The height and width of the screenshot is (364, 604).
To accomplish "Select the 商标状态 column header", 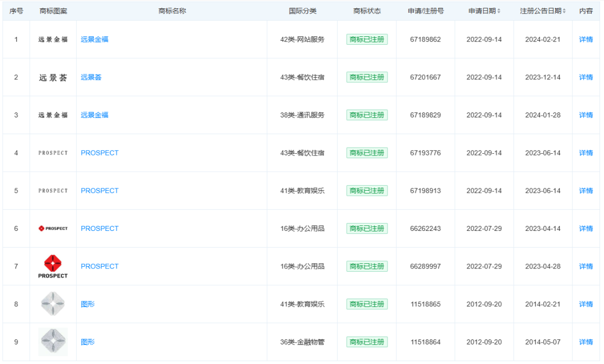I will click(x=367, y=11).
